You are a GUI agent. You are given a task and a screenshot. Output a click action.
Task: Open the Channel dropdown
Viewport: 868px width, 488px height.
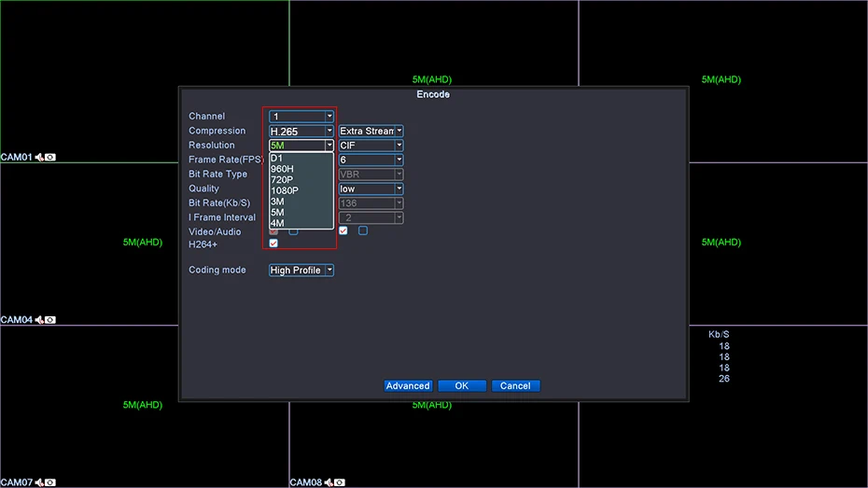(x=301, y=117)
